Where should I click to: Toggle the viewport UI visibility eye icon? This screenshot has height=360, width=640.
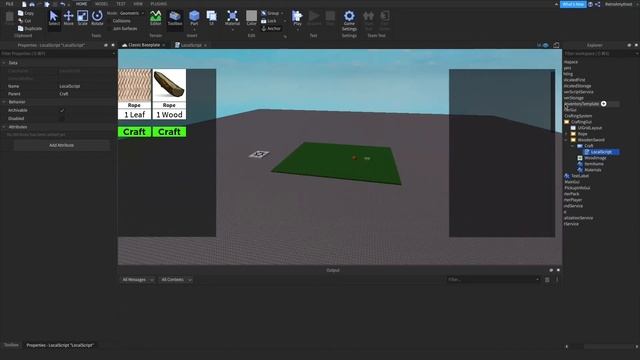(x=545, y=45)
